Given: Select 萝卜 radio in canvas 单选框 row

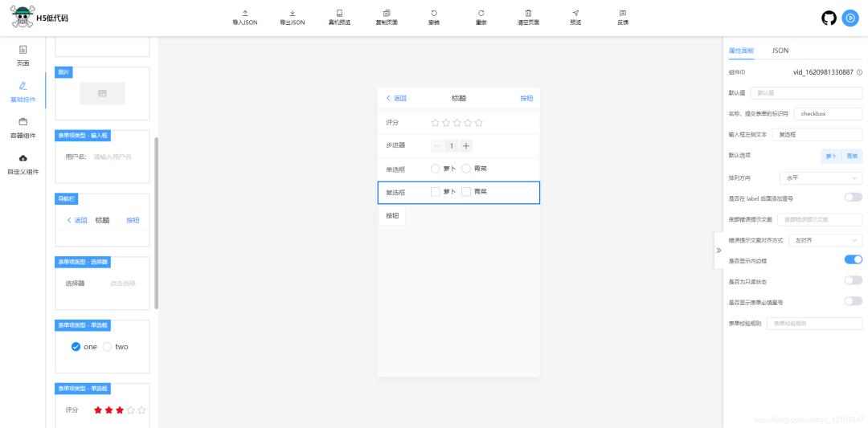Looking at the screenshot, I should coord(436,169).
